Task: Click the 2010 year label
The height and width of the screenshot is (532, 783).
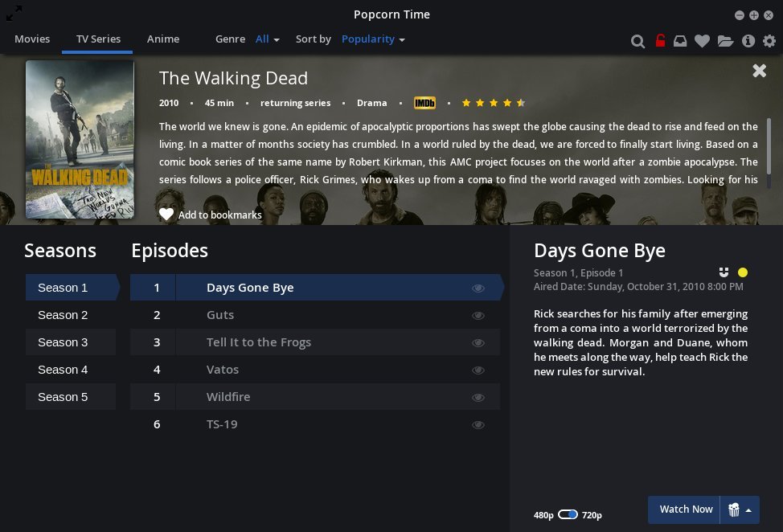Action: click(169, 103)
